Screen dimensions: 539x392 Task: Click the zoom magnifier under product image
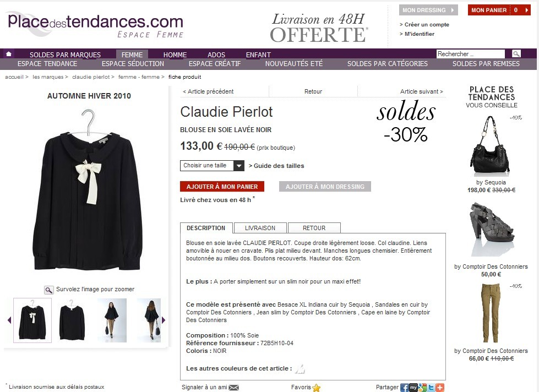click(49, 290)
